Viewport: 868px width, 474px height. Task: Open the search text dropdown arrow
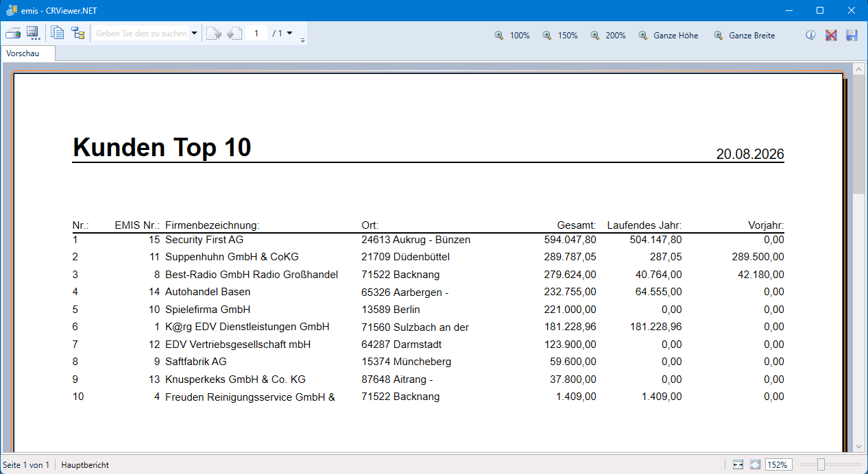(194, 33)
